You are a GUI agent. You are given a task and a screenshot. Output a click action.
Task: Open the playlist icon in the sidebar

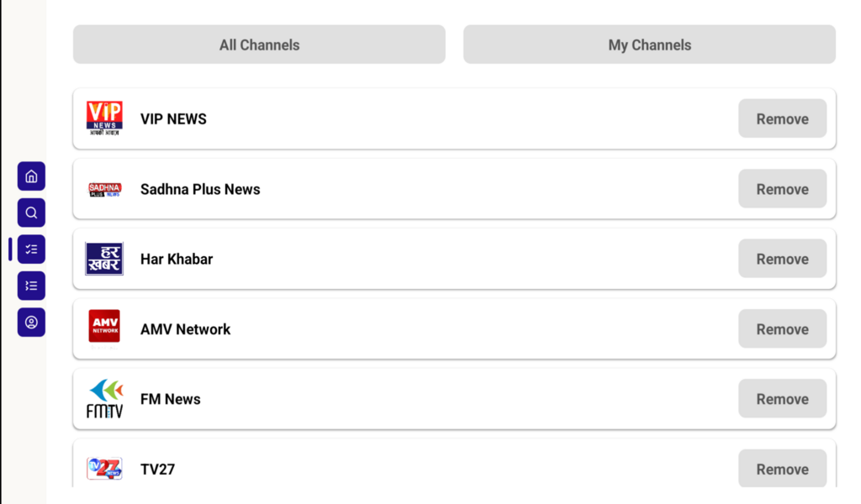[x=31, y=286]
